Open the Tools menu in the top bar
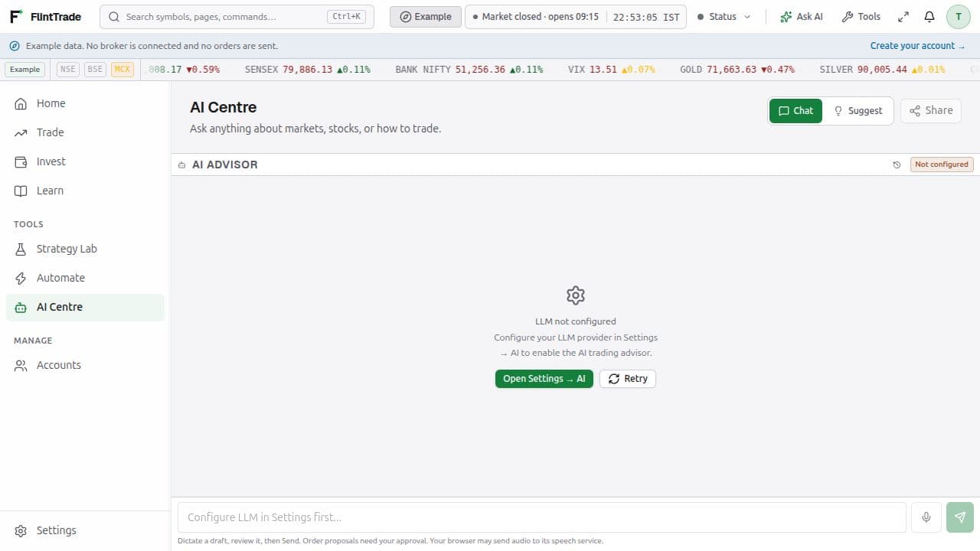This screenshot has width=980, height=551. pos(861,17)
